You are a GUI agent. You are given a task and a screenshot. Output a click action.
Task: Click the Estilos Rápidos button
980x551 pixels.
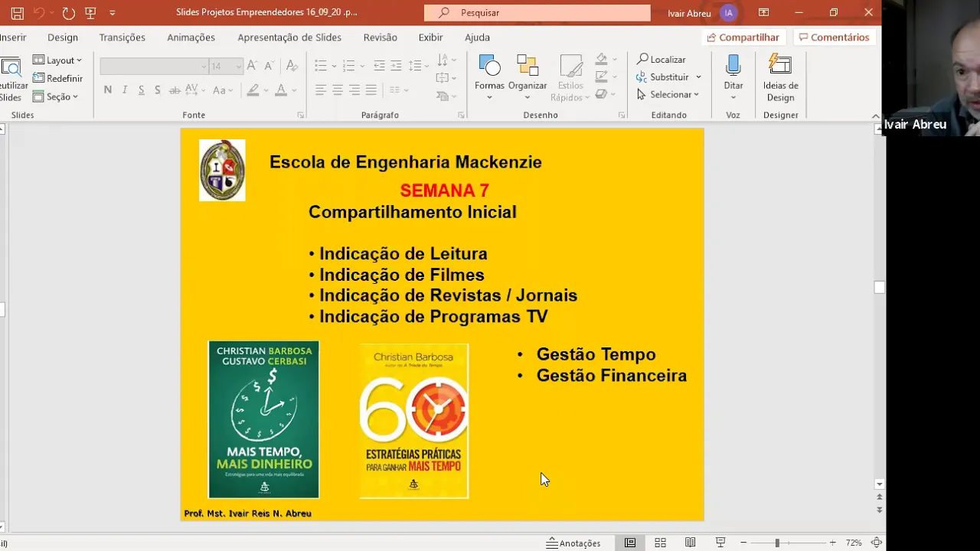(570, 77)
